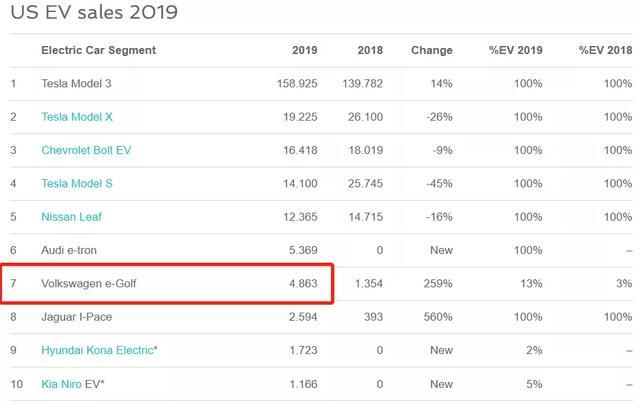Click the -9% change value

(x=442, y=150)
